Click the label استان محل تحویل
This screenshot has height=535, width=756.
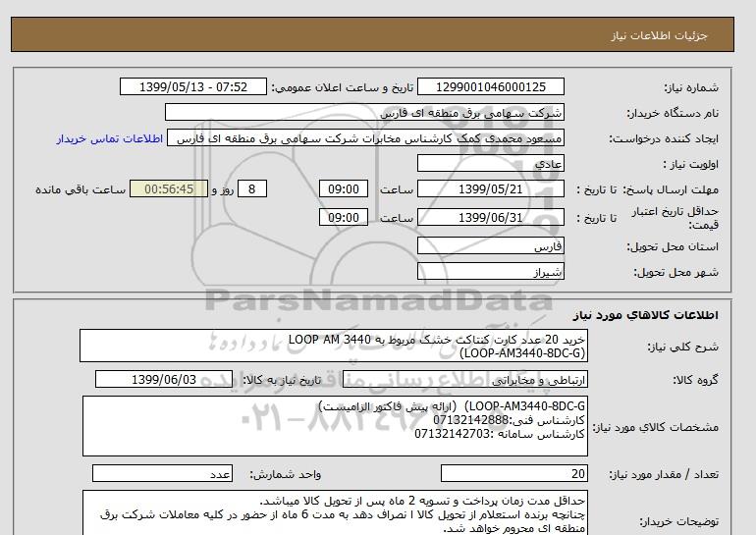(673, 246)
